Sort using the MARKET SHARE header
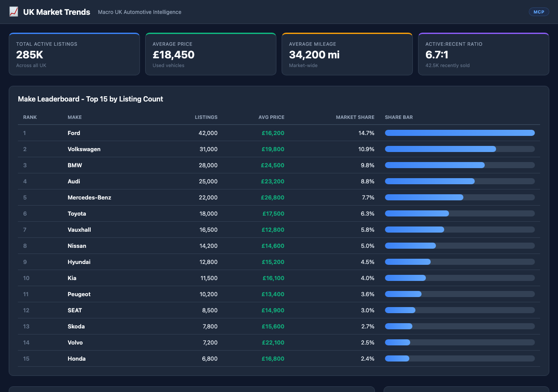558x392 pixels. (355, 117)
